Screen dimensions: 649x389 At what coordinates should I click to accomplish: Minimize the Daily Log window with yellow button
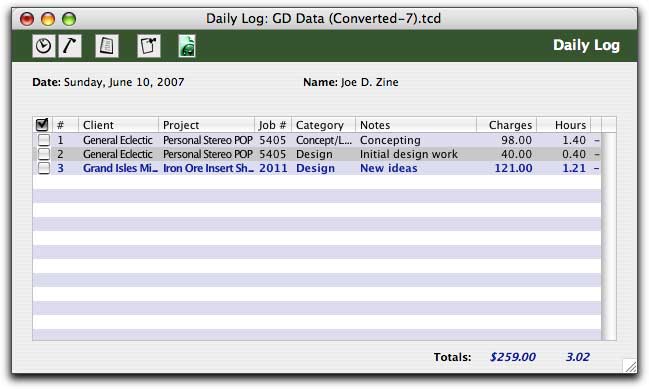click(48, 19)
